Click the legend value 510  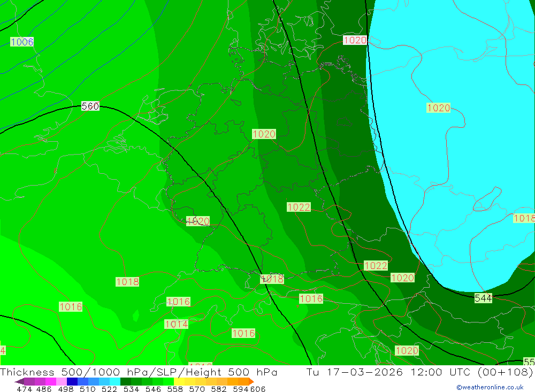tap(87, 389)
